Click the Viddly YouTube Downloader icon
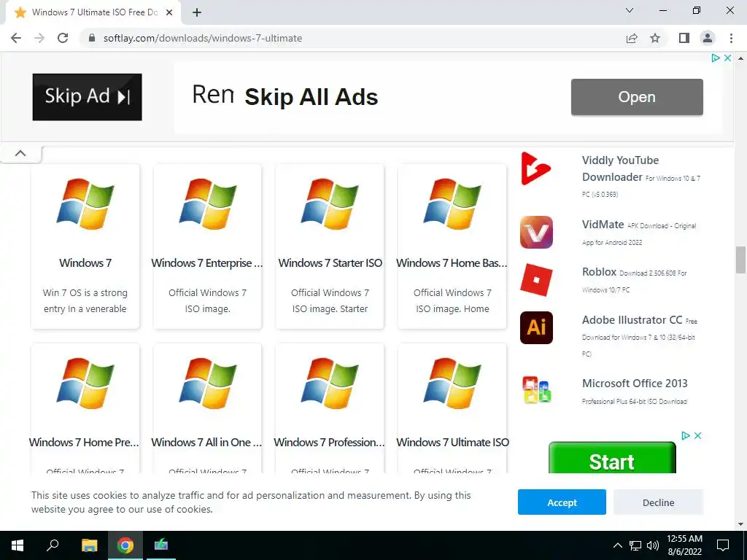The width and height of the screenshot is (747, 560). coord(536,168)
